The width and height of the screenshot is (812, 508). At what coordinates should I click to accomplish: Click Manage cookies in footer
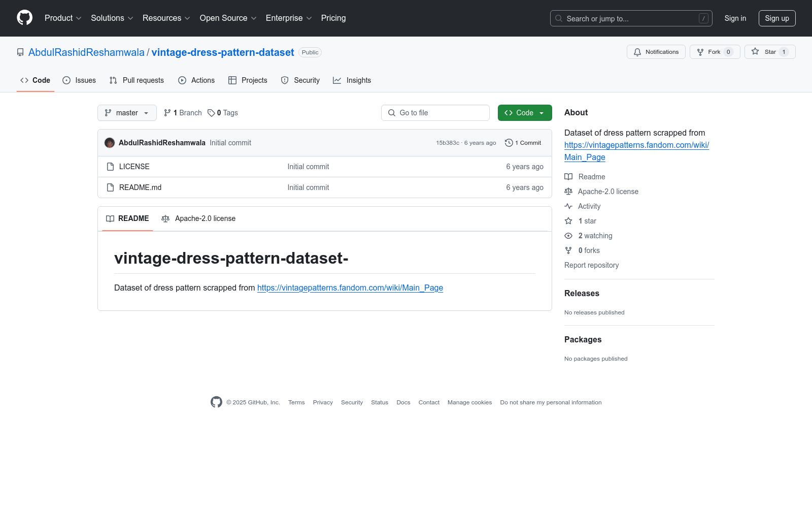click(469, 402)
